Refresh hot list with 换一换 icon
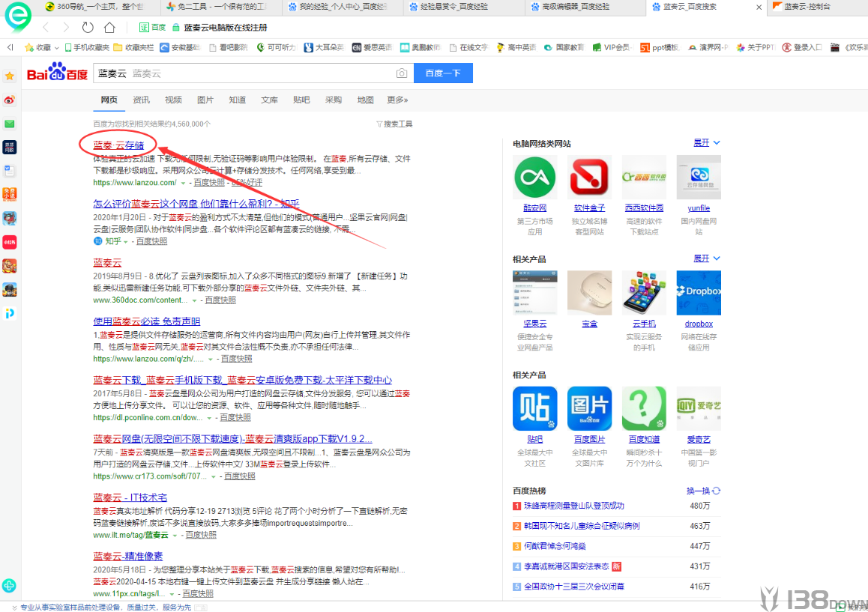This screenshot has width=868, height=612. point(717,491)
